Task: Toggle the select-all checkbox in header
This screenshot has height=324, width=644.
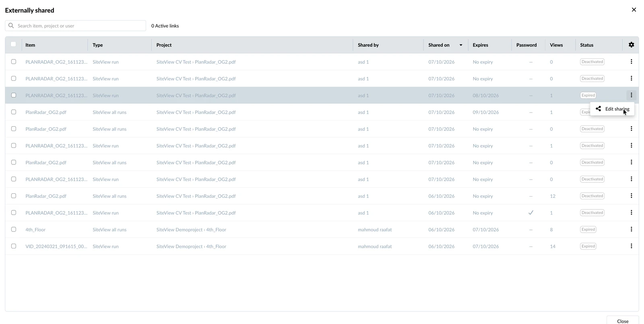Action: pyautogui.click(x=13, y=44)
